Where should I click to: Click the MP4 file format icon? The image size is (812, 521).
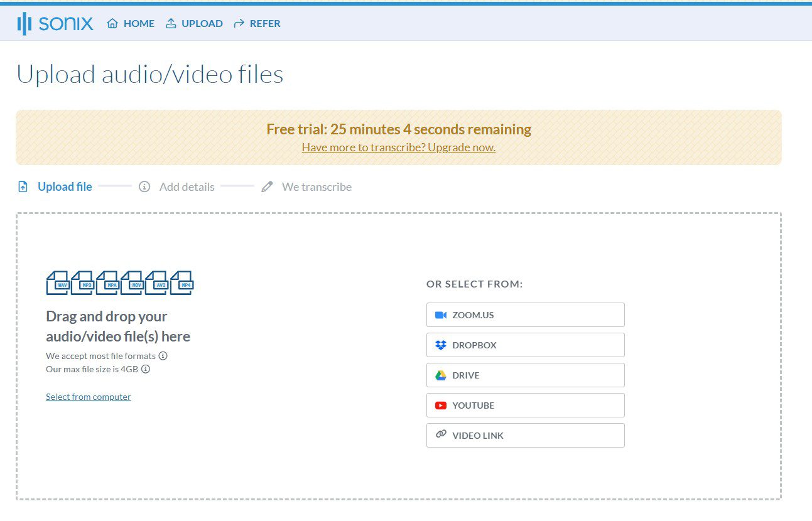point(183,283)
